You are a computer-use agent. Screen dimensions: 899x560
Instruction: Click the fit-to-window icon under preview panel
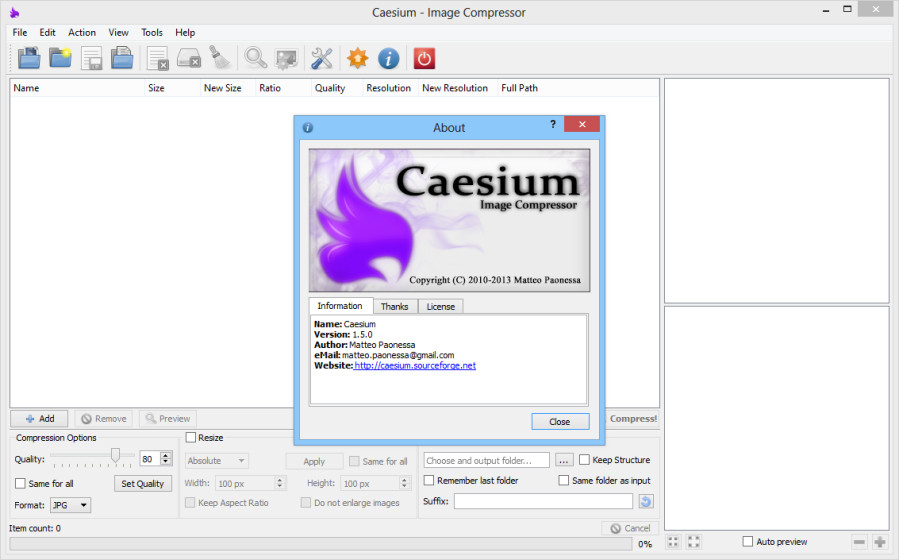tap(673, 542)
